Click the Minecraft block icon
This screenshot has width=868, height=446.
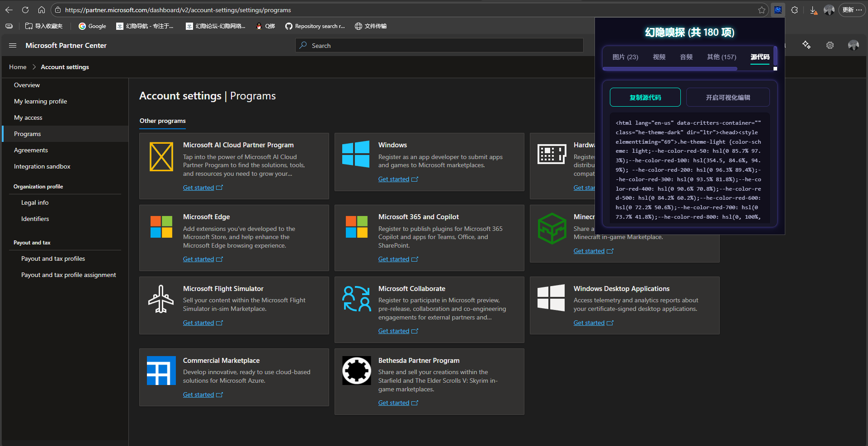coord(552,229)
